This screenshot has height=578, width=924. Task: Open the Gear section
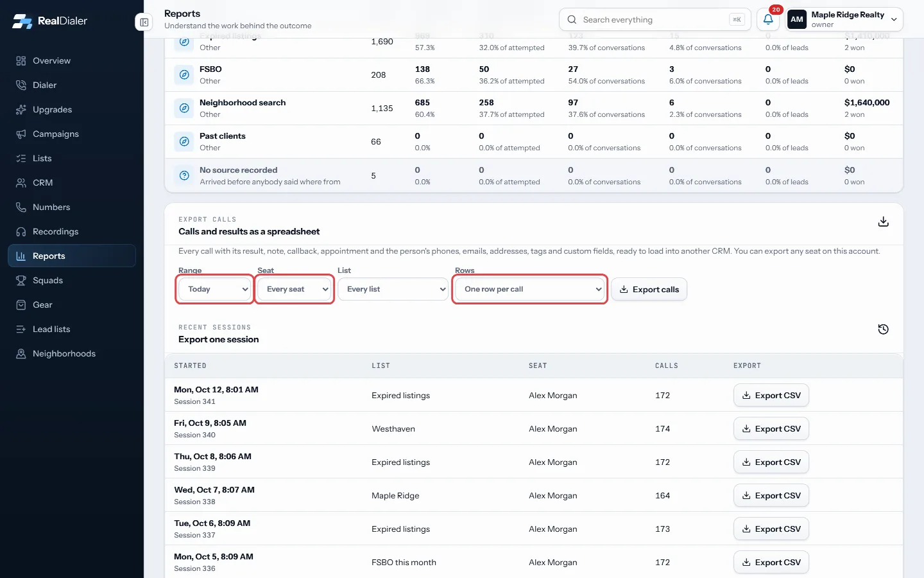coord(72,305)
